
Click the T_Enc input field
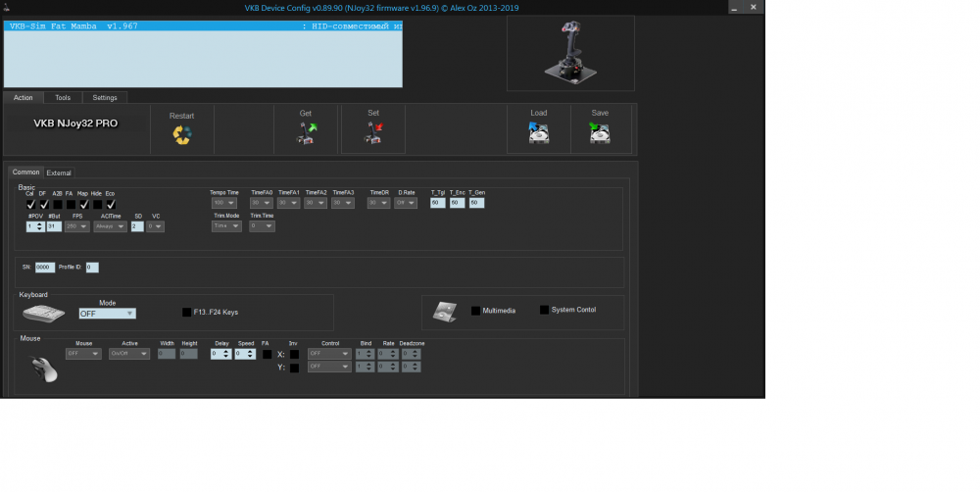(x=457, y=203)
